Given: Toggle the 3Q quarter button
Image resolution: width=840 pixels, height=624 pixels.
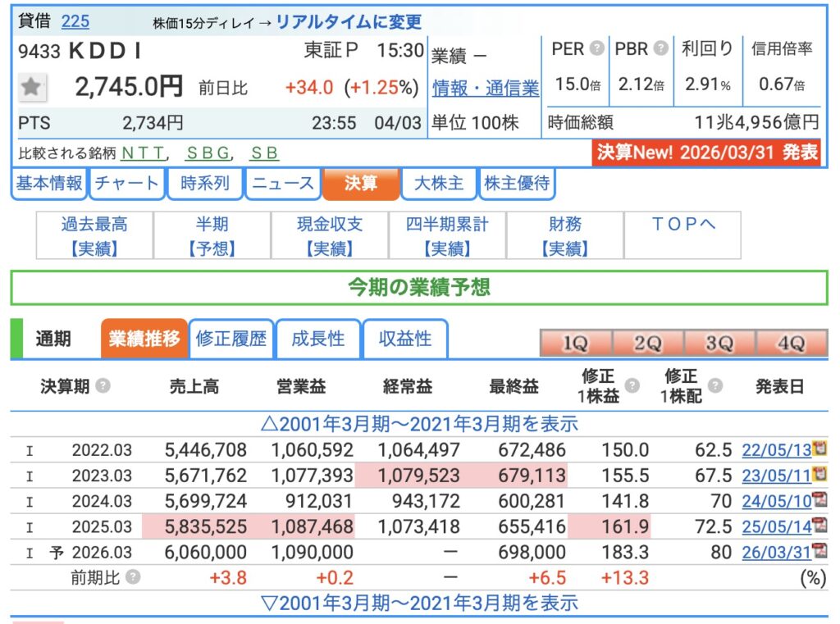Looking at the screenshot, I should pyautogui.click(x=719, y=344).
